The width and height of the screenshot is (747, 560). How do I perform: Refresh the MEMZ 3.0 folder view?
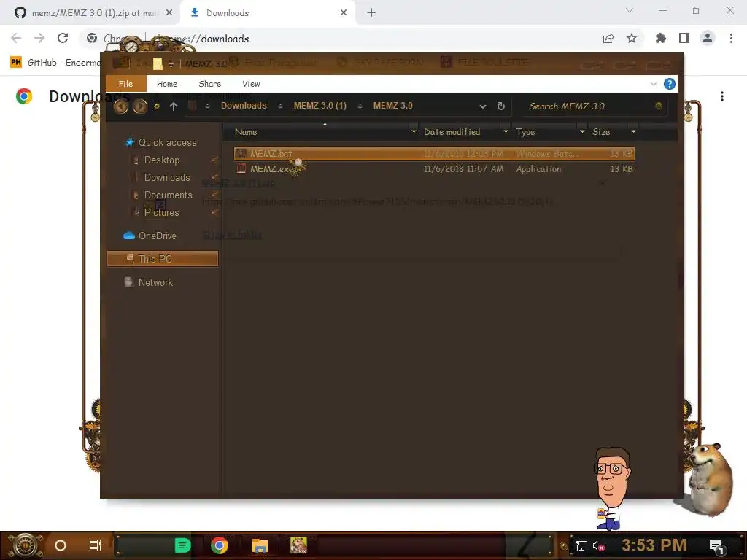coord(500,106)
